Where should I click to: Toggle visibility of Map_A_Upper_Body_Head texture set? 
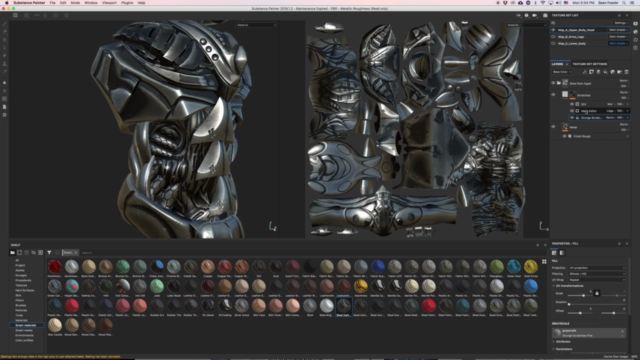tap(553, 30)
